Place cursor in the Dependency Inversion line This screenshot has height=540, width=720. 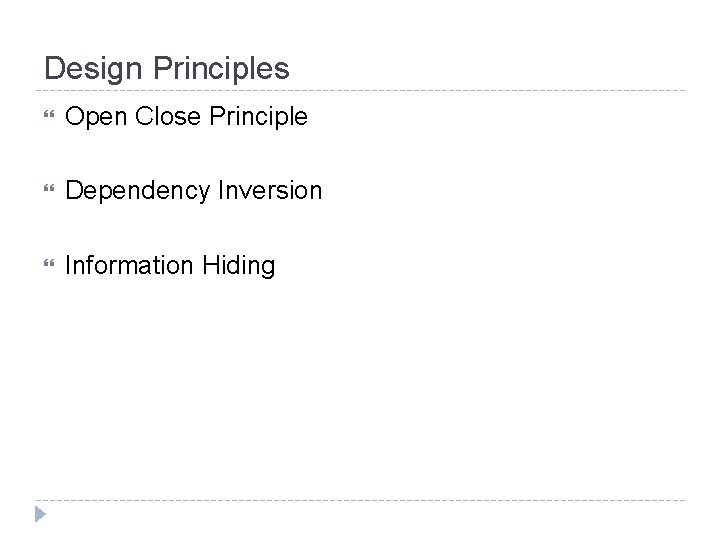point(194,191)
